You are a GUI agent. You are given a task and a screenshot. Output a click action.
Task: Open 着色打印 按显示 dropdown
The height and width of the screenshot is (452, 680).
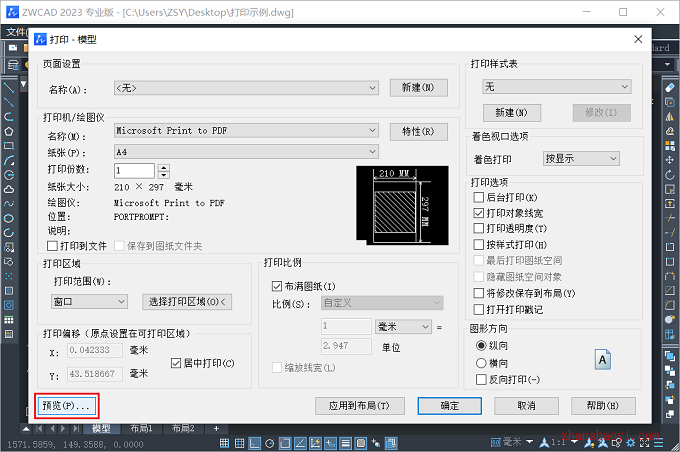(581, 158)
